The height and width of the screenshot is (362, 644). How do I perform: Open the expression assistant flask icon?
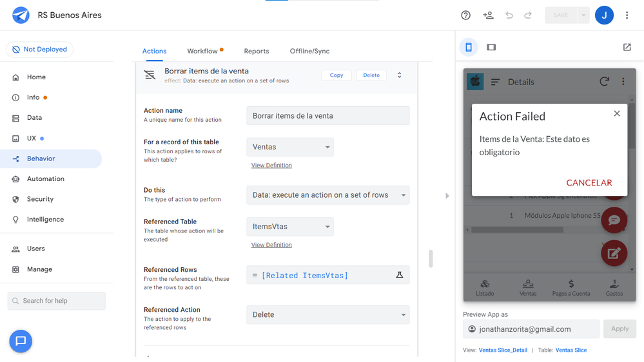pos(399,275)
